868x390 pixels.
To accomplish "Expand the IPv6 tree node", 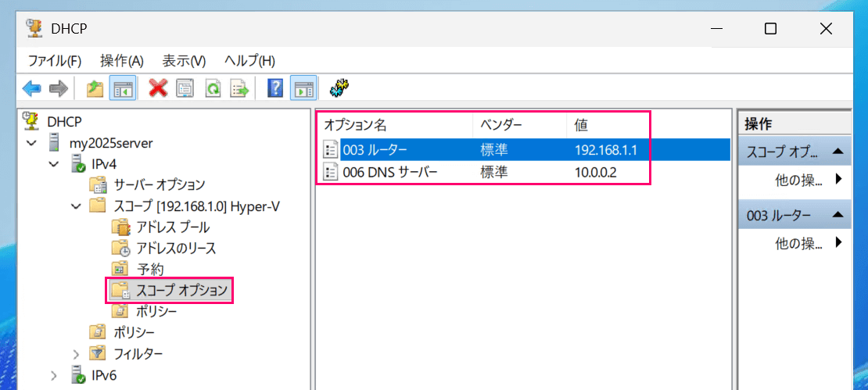I will coord(54,376).
